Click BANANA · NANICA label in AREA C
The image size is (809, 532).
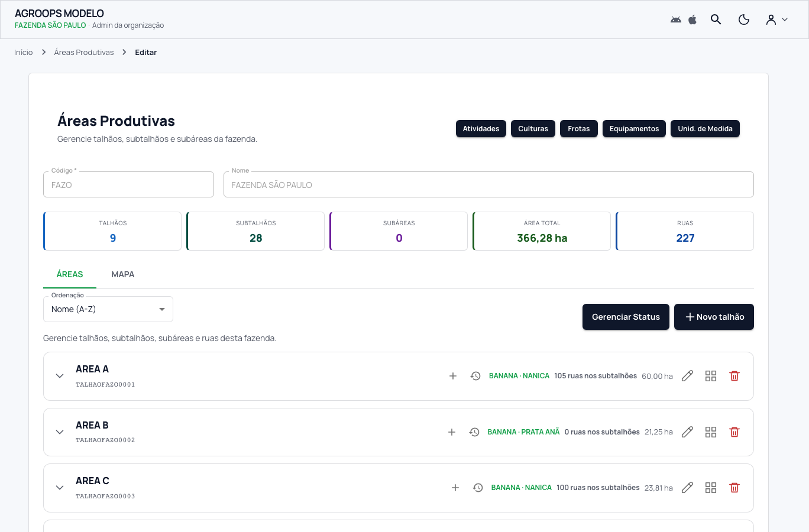click(x=522, y=488)
